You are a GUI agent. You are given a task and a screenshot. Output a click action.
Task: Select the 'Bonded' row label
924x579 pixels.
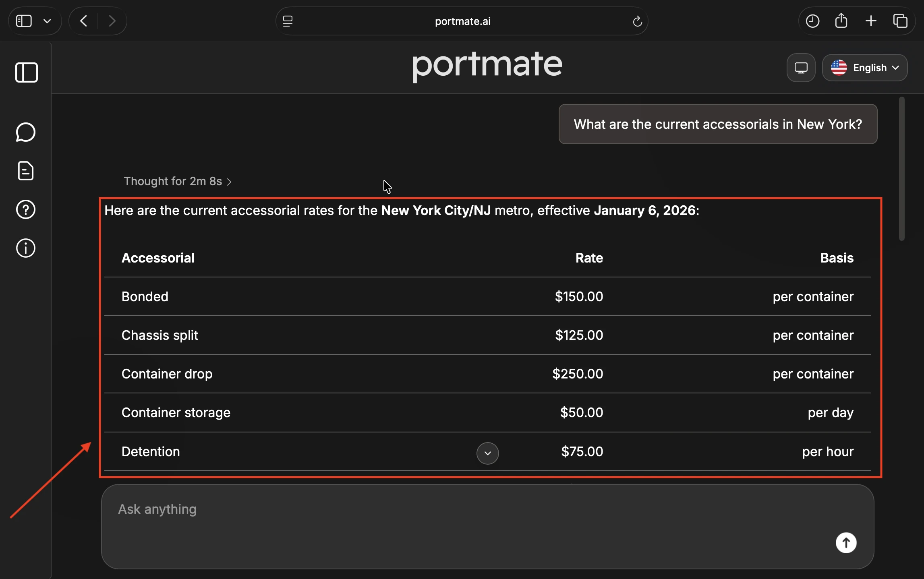coord(145,296)
